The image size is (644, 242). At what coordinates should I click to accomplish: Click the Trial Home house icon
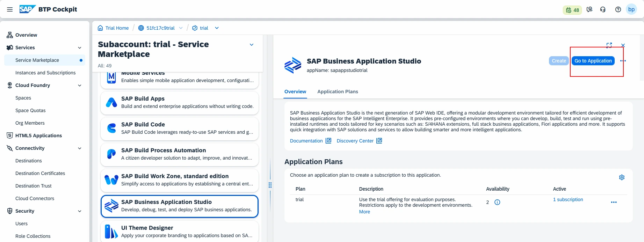tap(100, 28)
